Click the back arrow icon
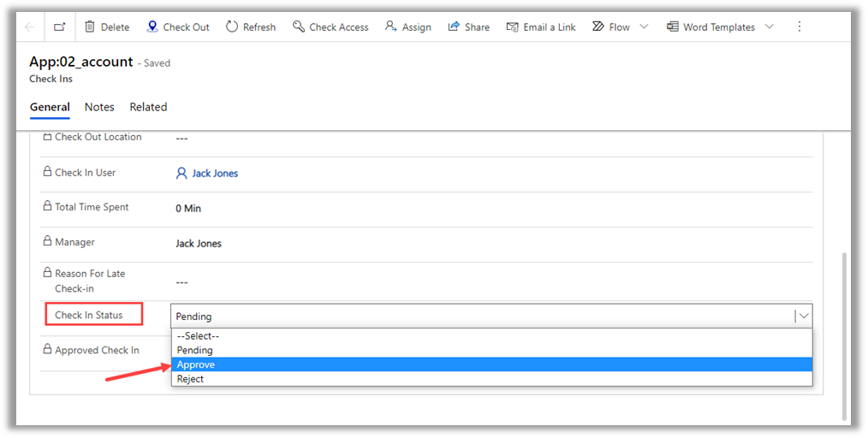The width and height of the screenshot is (868, 438). (x=30, y=27)
